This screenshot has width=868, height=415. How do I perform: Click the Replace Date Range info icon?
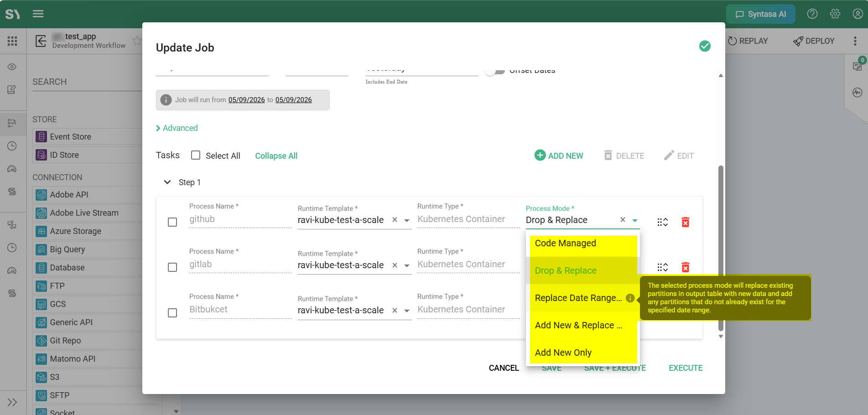(630, 298)
